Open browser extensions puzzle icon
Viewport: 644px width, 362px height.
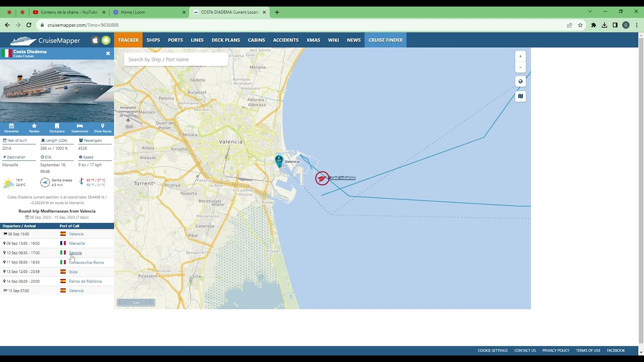[x=594, y=25]
